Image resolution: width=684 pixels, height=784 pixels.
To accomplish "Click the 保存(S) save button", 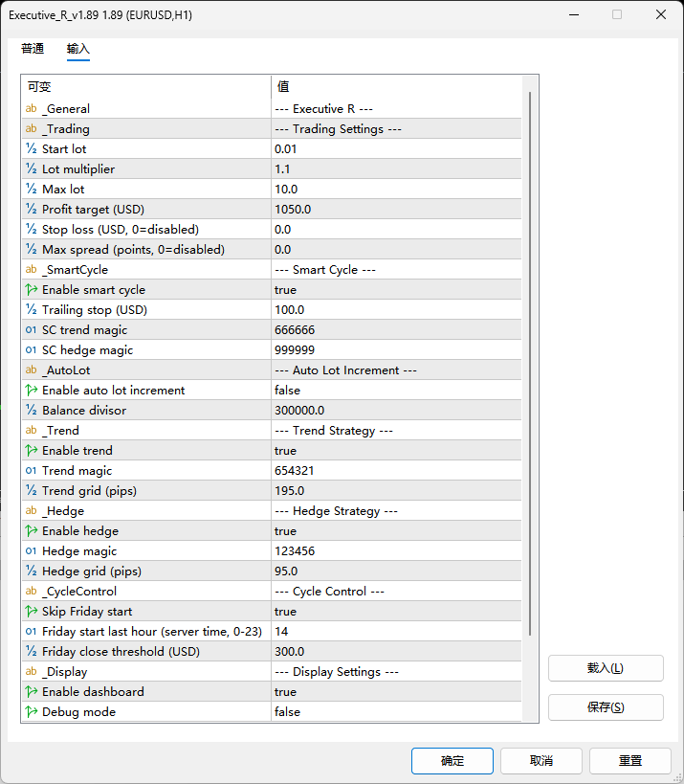I will click(606, 707).
